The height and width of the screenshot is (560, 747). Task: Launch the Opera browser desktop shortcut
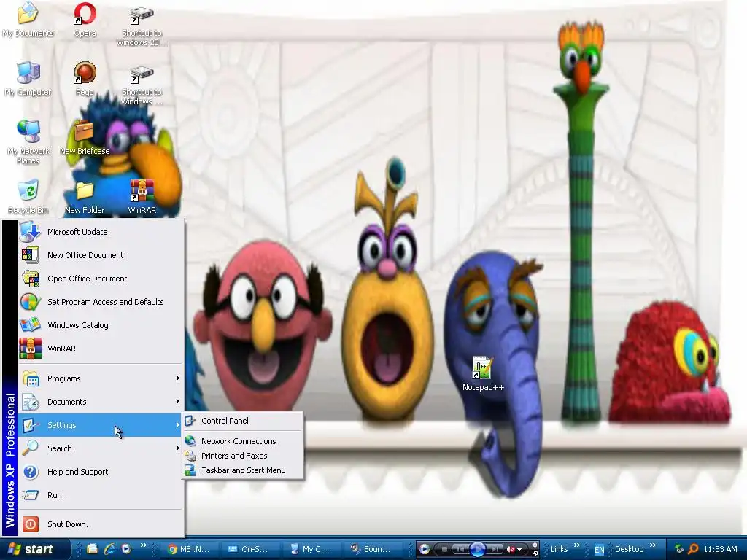point(85,20)
